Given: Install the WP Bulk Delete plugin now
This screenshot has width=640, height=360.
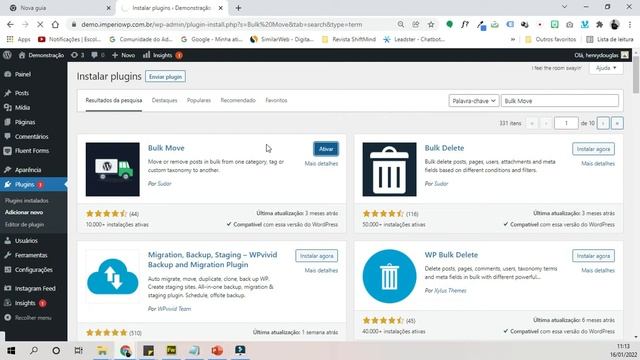Looking at the screenshot, I should pyautogui.click(x=593, y=256).
